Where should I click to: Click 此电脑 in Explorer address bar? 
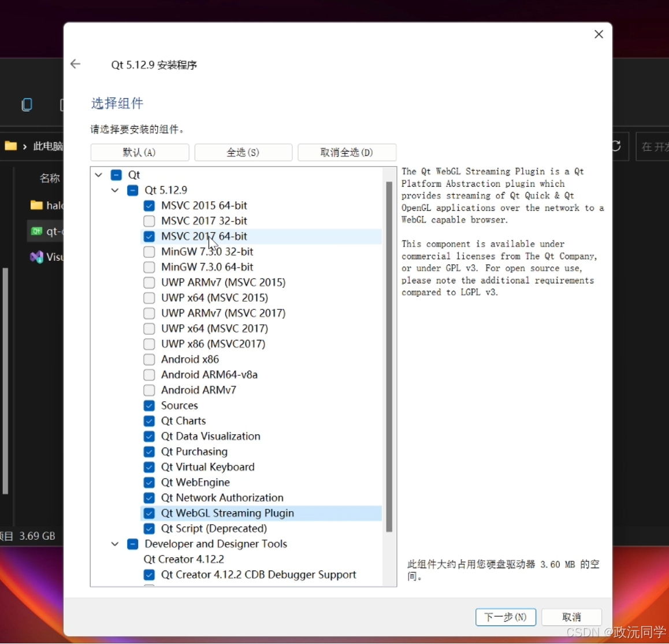coord(48,146)
